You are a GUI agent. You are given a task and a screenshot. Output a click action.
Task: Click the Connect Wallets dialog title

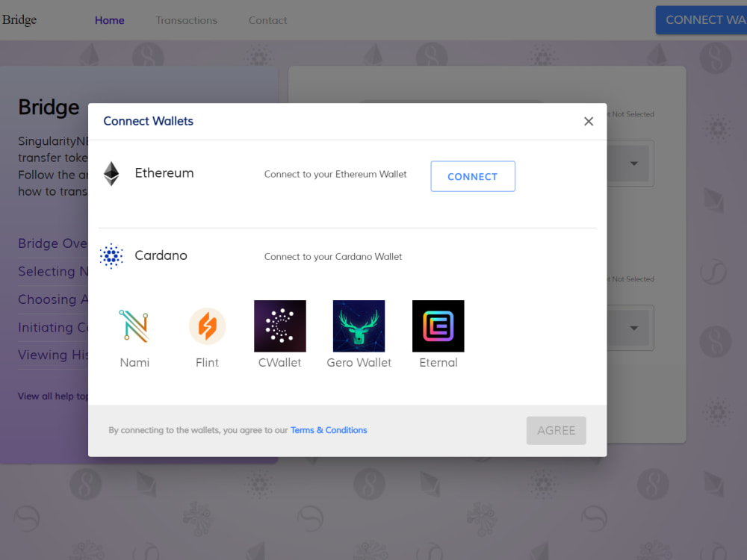tap(148, 121)
